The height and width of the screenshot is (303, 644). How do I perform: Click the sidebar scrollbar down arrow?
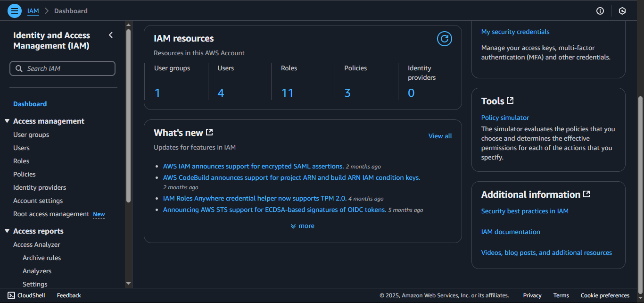pos(128,284)
